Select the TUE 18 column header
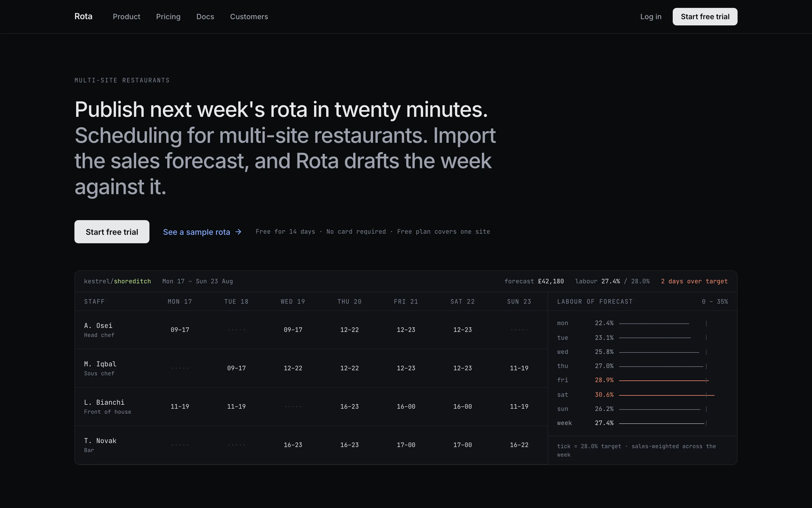Screen dimensions: 812x508 (236, 301)
